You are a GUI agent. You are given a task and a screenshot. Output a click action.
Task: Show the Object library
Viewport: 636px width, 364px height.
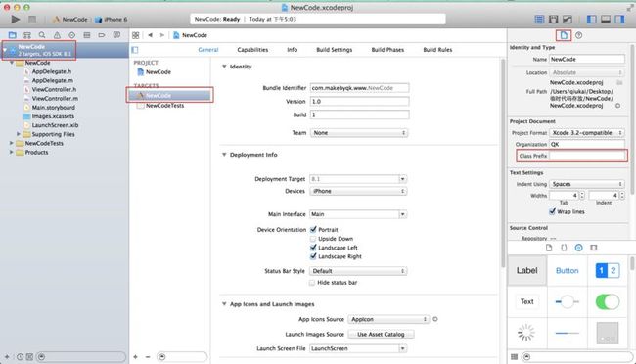579,248
